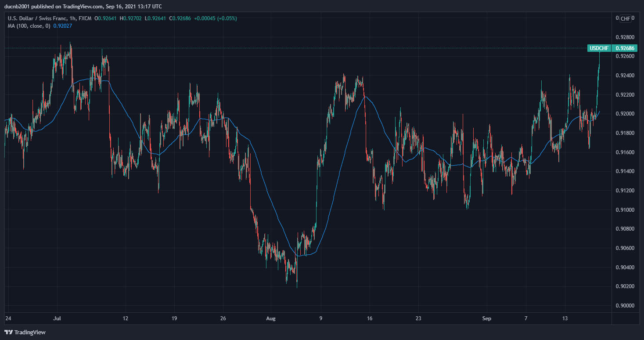
Task: Click the 0.90000 price scale label
Action: click(x=625, y=305)
